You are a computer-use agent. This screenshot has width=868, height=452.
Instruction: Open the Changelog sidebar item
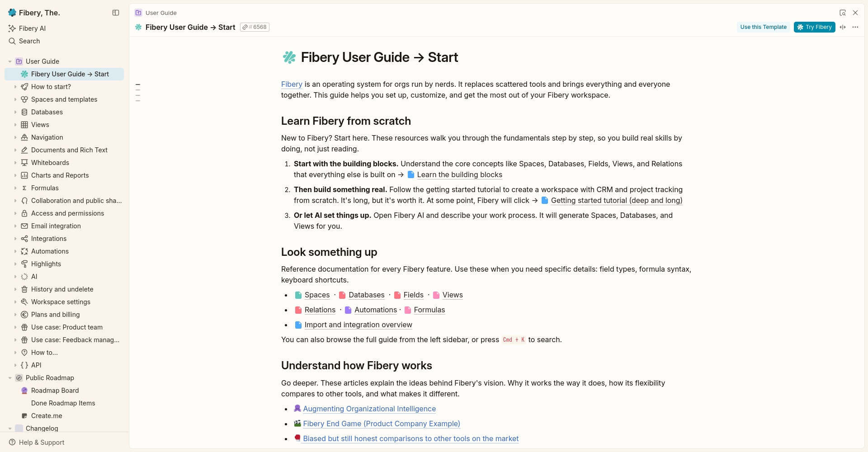pyautogui.click(x=42, y=428)
